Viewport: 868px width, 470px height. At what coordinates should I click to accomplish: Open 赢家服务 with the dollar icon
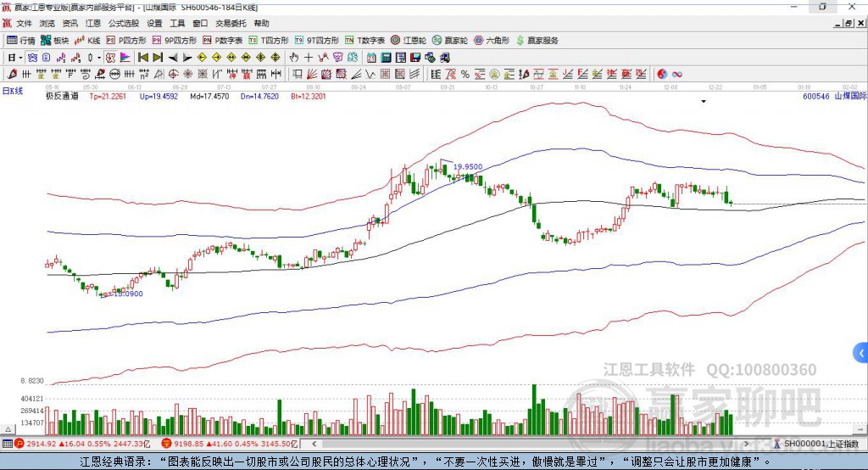[x=537, y=41]
